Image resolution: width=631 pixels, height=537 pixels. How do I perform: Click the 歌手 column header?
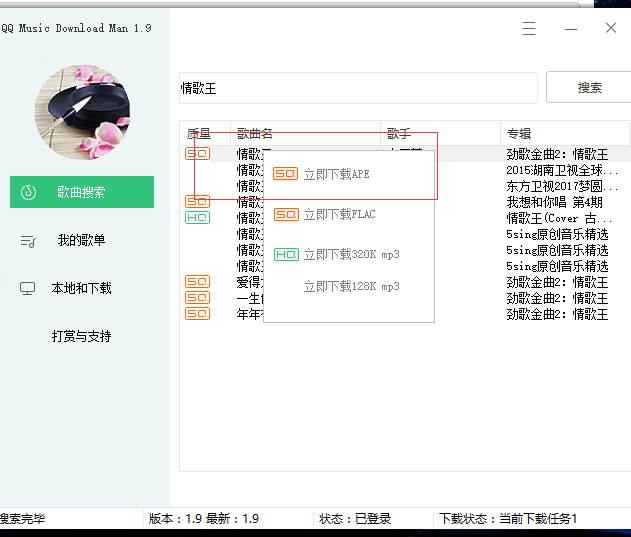pyautogui.click(x=440, y=133)
